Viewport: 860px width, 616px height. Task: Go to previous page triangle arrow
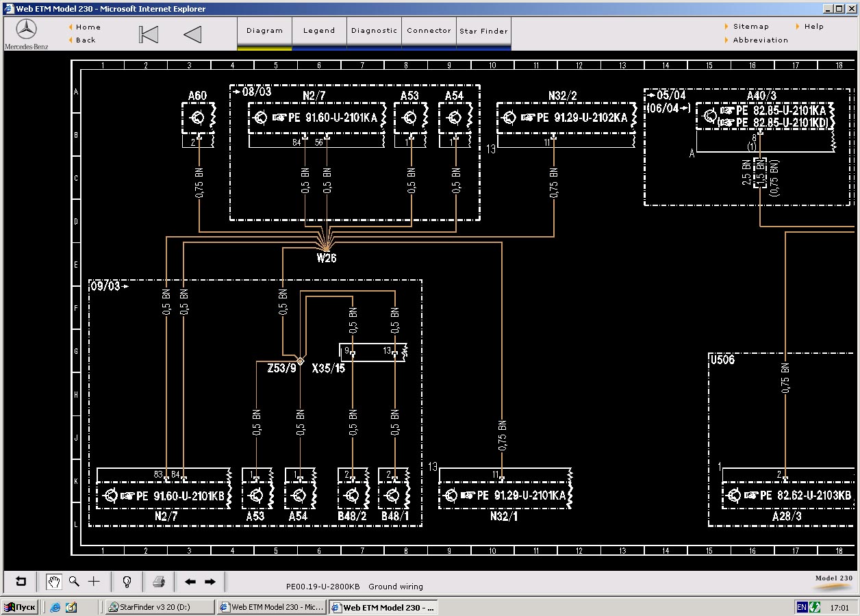[x=192, y=34]
